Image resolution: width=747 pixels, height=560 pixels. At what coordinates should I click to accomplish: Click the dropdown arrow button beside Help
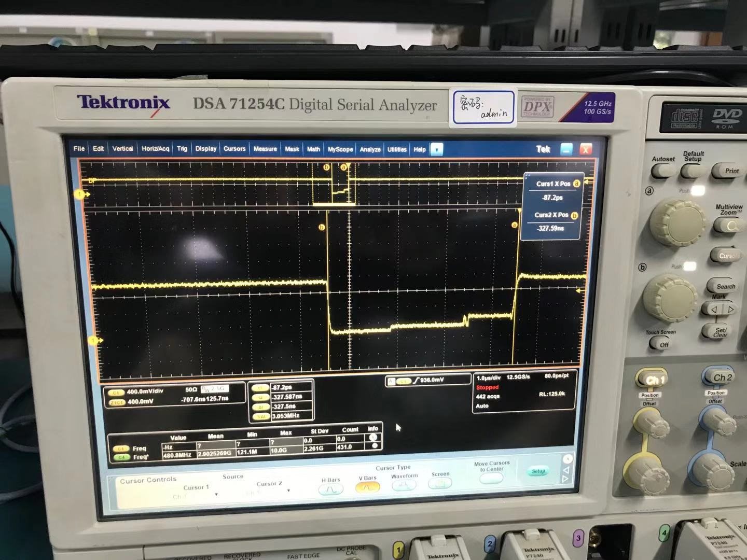pos(437,150)
